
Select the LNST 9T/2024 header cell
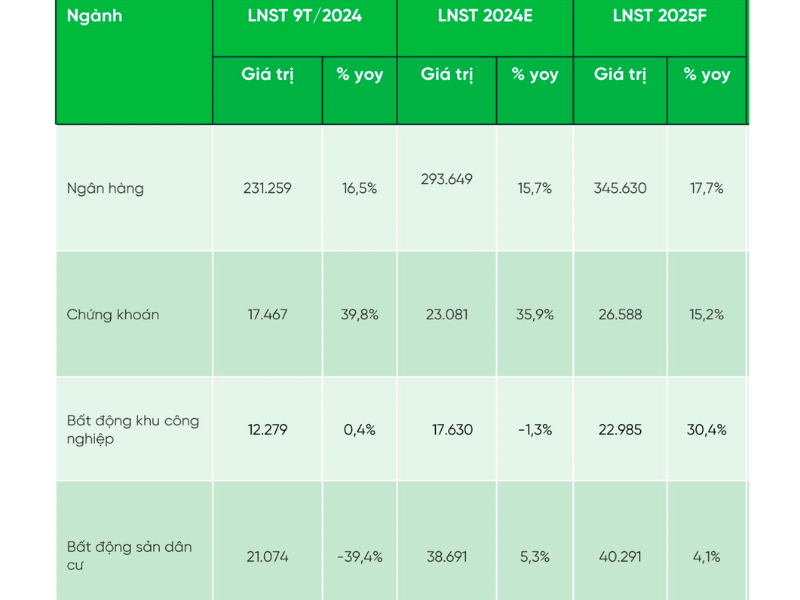pyautogui.click(x=305, y=28)
